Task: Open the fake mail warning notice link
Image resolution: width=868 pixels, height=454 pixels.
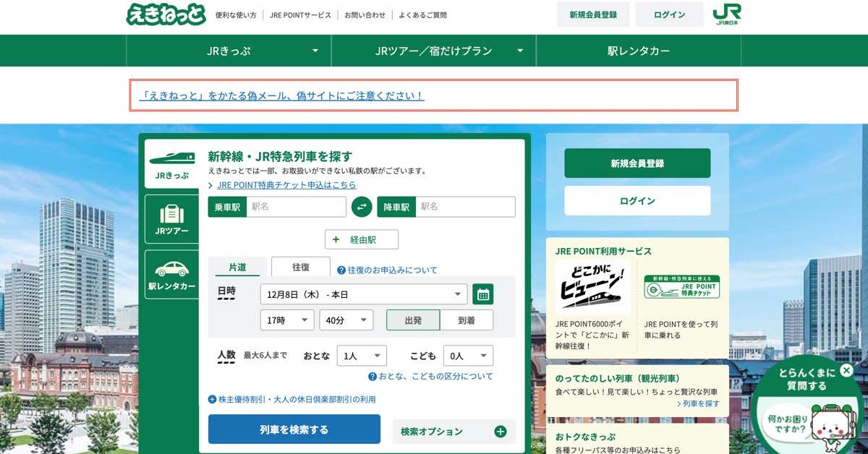Action: coord(283,95)
